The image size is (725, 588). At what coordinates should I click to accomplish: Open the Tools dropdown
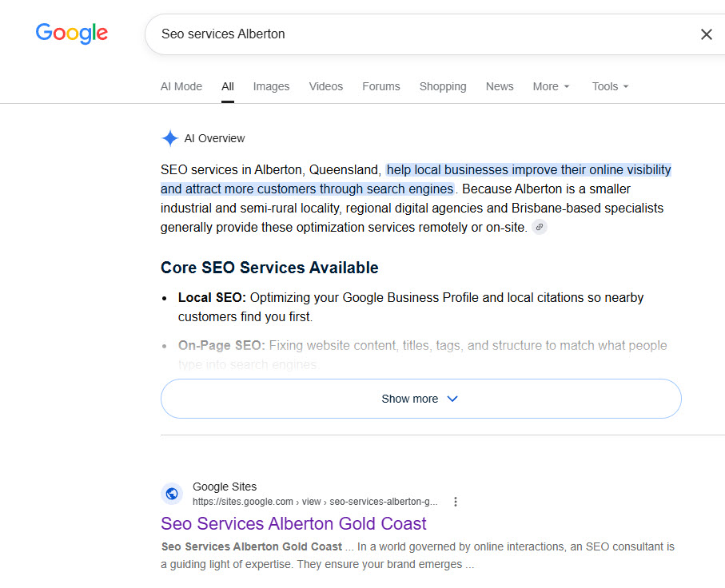coord(611,86)
